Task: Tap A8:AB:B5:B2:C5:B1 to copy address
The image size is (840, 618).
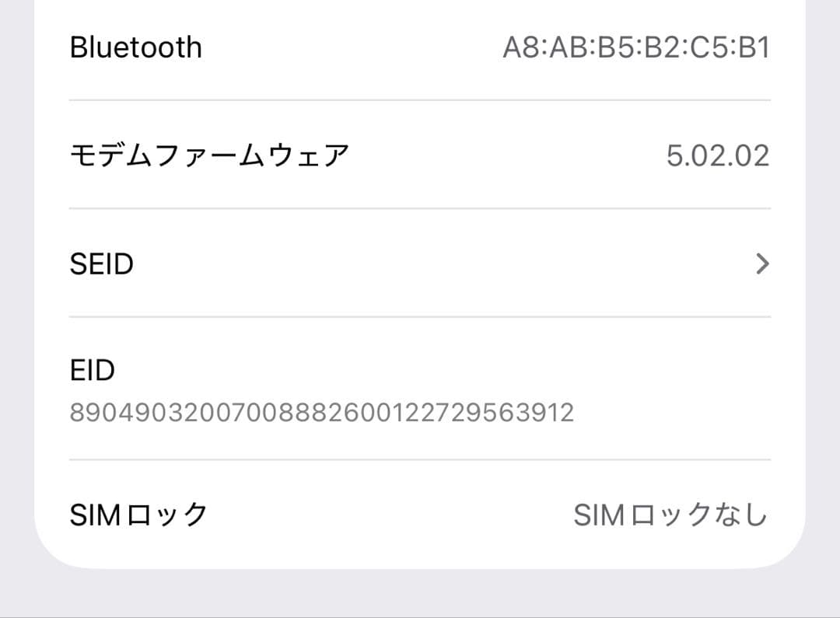Action: coord(637,47)
